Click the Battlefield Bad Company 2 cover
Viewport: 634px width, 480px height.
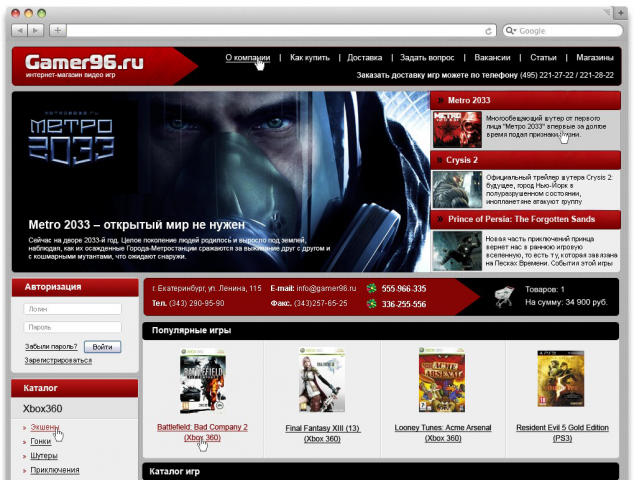tap(203, 380)
